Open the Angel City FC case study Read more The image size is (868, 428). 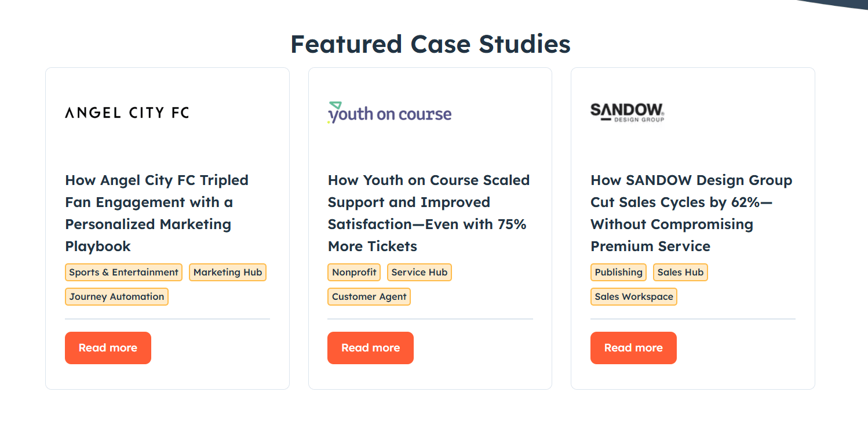[x=108, y=348]
